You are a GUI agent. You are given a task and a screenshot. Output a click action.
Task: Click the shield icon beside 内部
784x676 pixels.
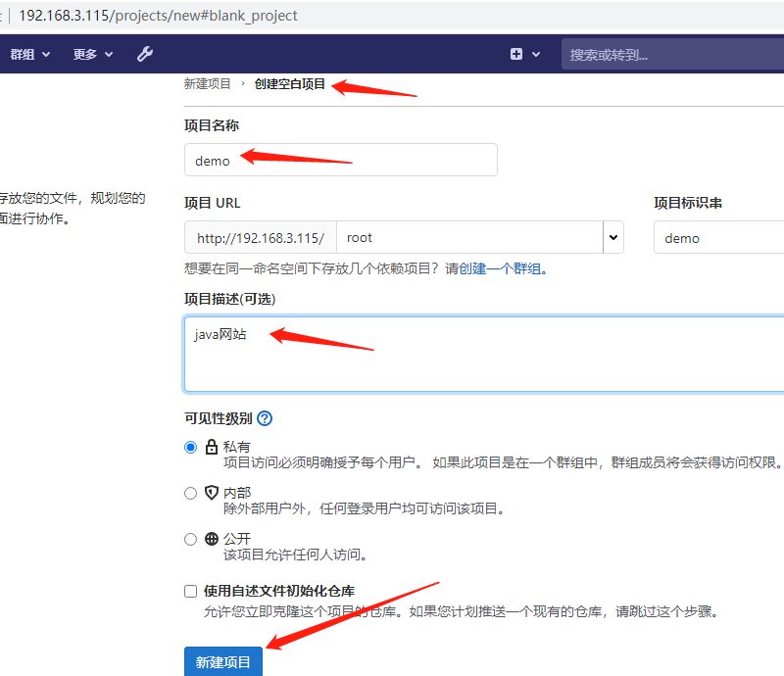click(212, 493)
